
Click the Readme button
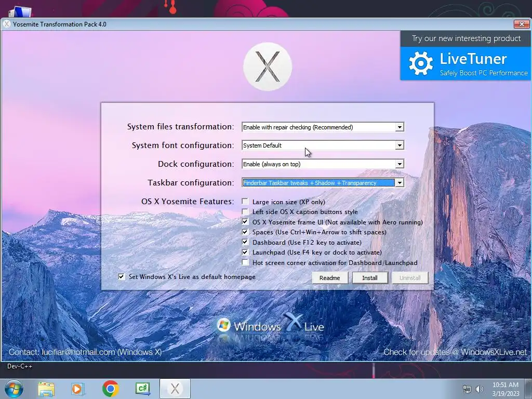[330, 278]
